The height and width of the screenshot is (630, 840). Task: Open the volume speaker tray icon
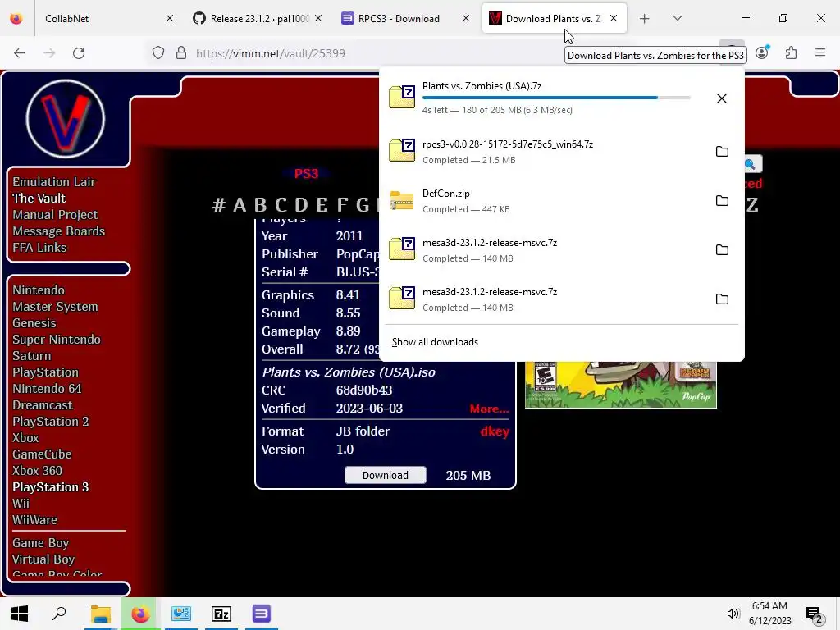pos(733,614)
